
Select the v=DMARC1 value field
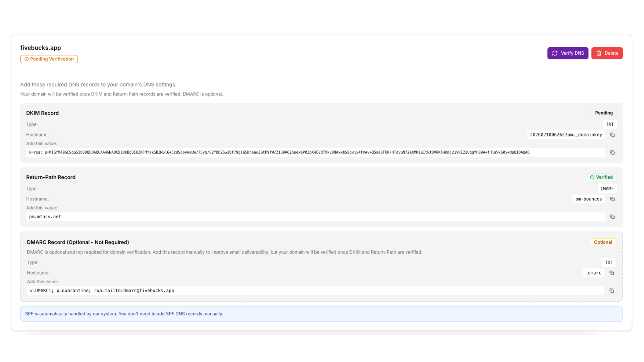click(x=315, y=291)
